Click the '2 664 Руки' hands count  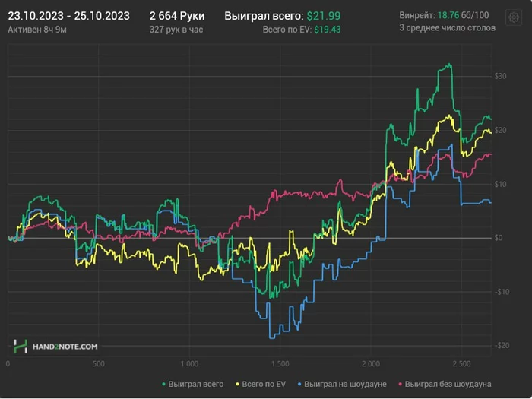177,16
